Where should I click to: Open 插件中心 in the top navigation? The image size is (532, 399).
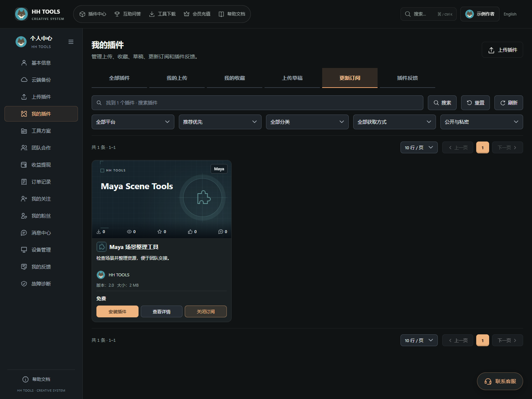click(93, 14)
